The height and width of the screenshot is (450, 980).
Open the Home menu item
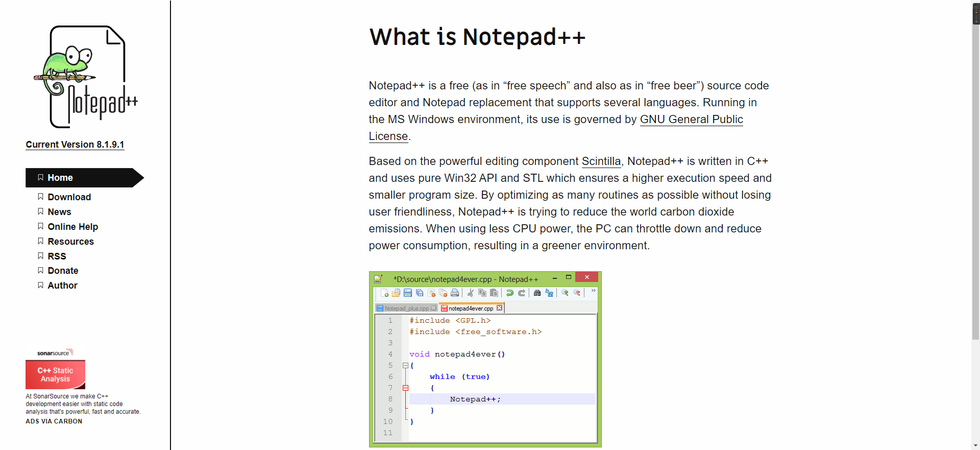point(84,178)
